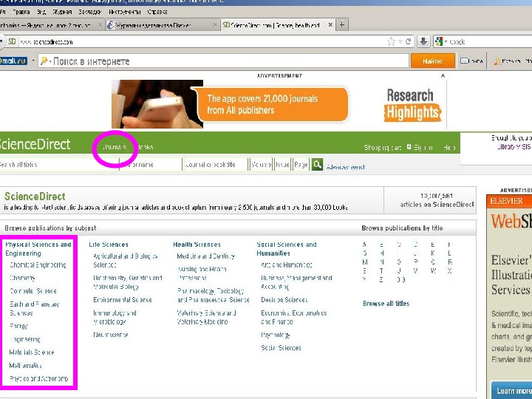Open the Journals navigation link
Viewport: 532px width, 399px height.
point(115,147)
